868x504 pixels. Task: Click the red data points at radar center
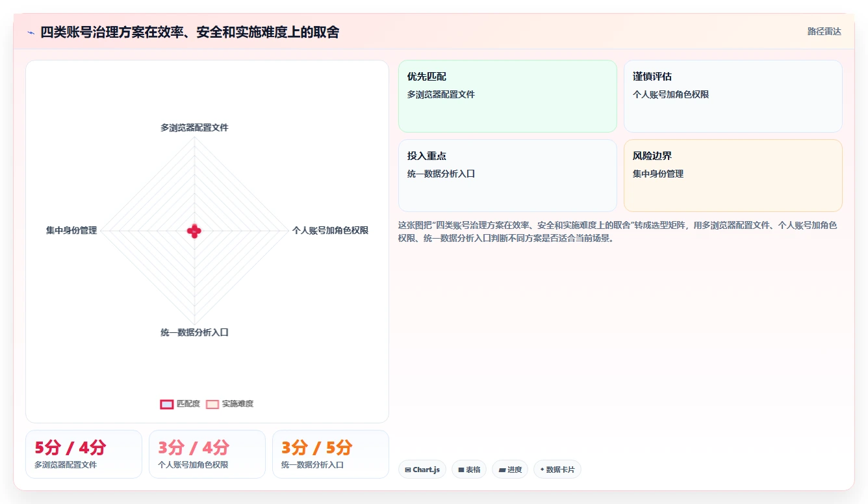pos(194,230)
